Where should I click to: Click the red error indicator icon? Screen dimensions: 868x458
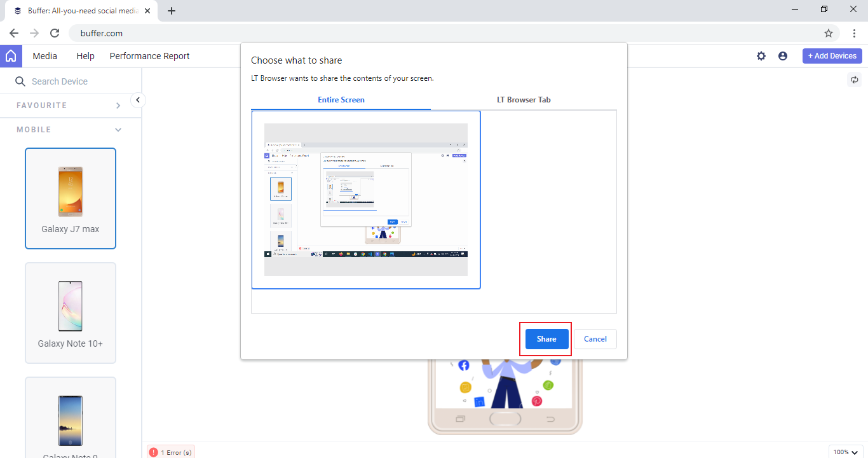[x=153, y=452]
